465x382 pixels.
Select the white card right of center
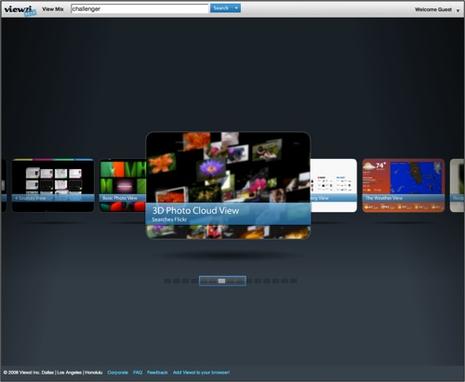(334, 185)
